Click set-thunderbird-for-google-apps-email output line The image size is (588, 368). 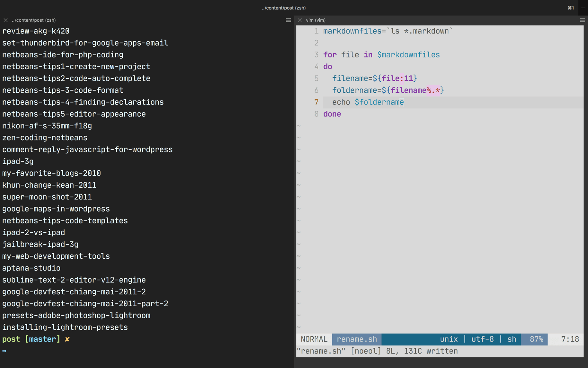85,43
